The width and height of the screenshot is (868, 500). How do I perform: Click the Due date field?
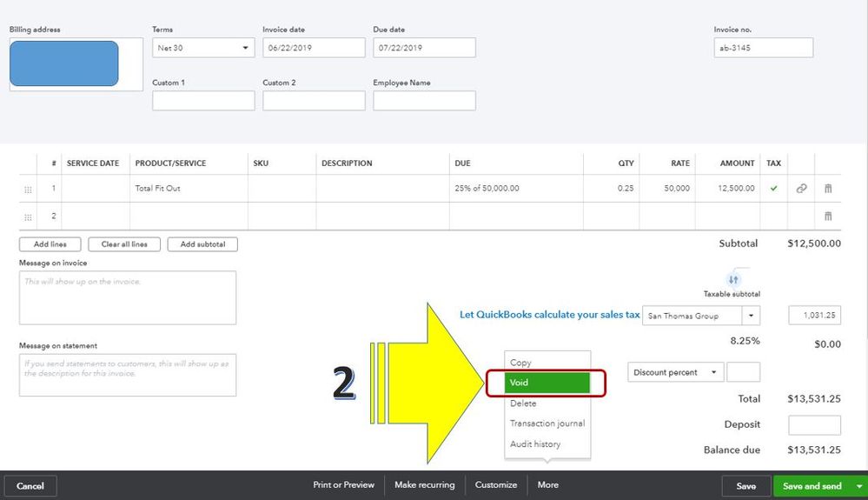pos(424,48)
